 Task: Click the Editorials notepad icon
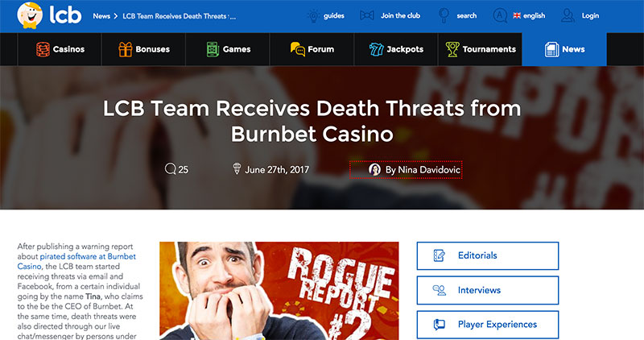coord(439,255)
